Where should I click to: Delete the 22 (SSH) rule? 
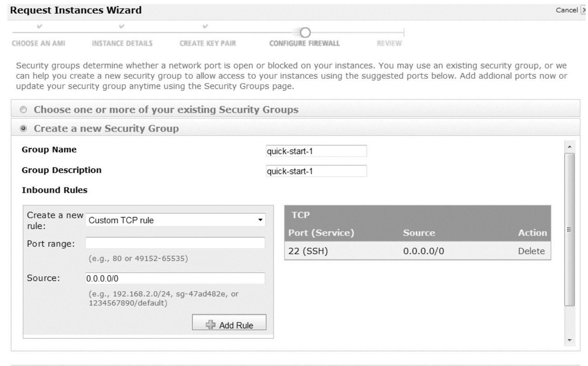tap(531, 251)
